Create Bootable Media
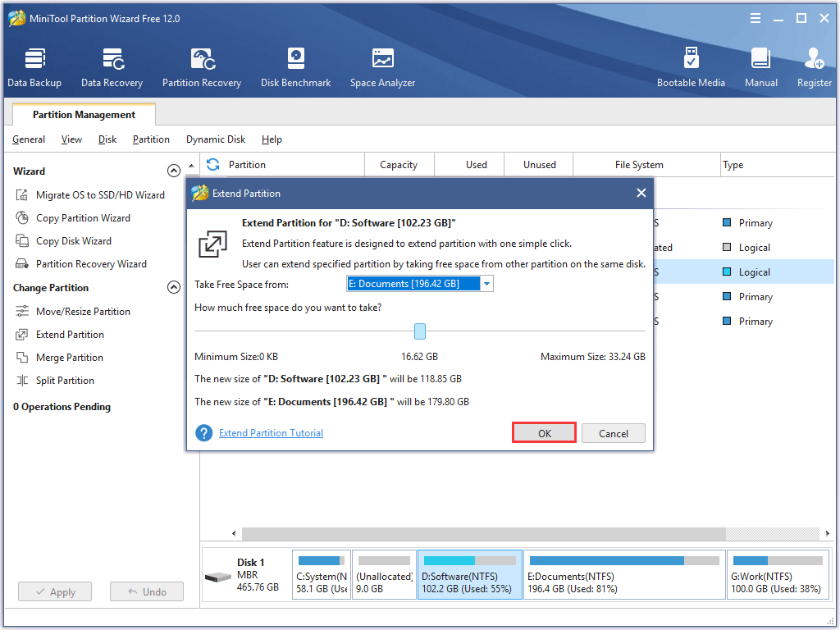Viewport: 840px width, 630px height. coord(691,67)
